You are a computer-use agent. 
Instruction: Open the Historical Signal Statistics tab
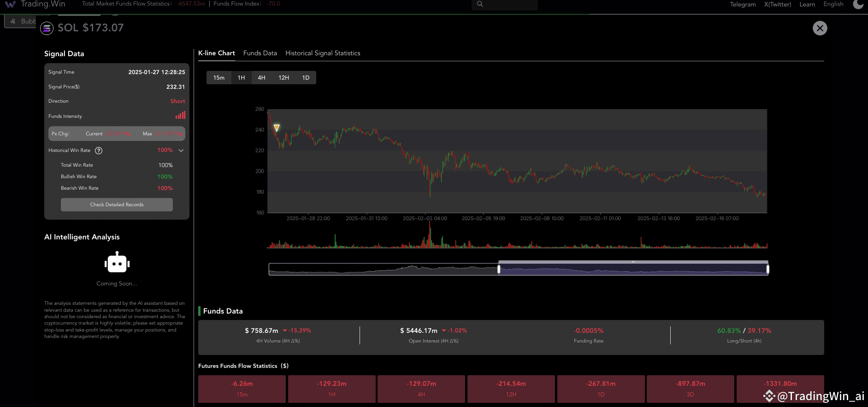[x=323, y=53]
